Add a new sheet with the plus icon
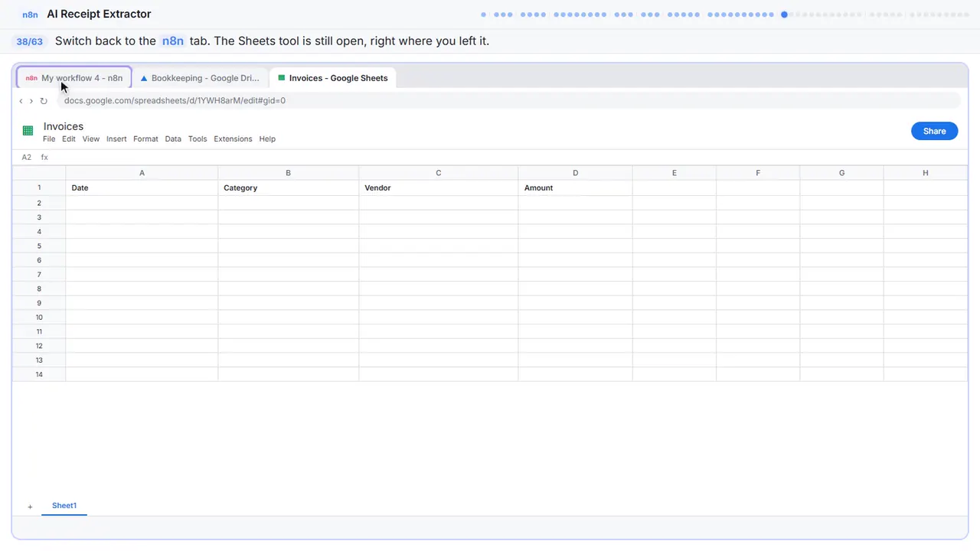The image size is (980, 551). tap(30, 507)
